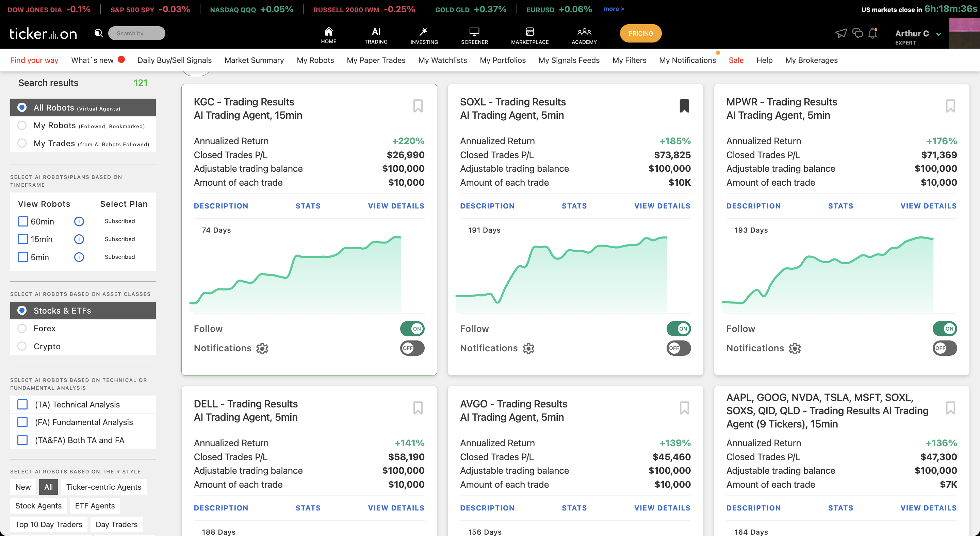
Task: Click the search magnifier icon
Action: pyautogui.click(x=99, y=33)
